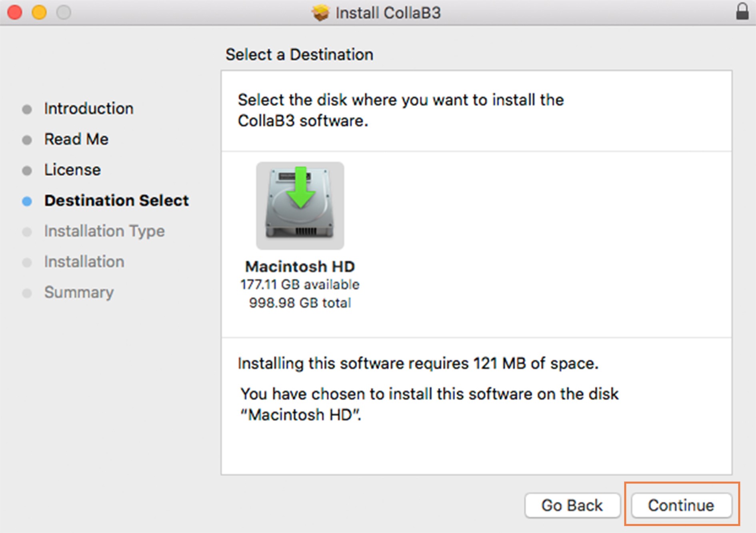Click the Introduction step bullet

[x=27, y=109]
